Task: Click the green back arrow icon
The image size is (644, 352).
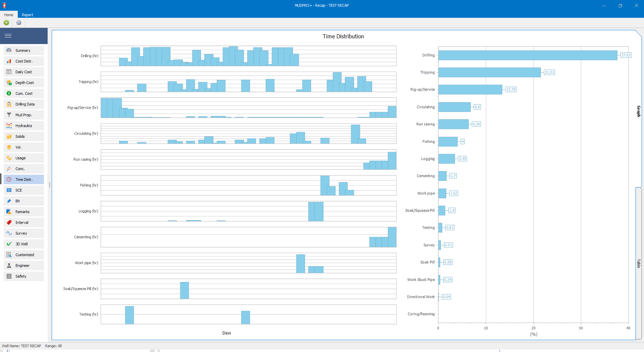Action: [6, 22]
